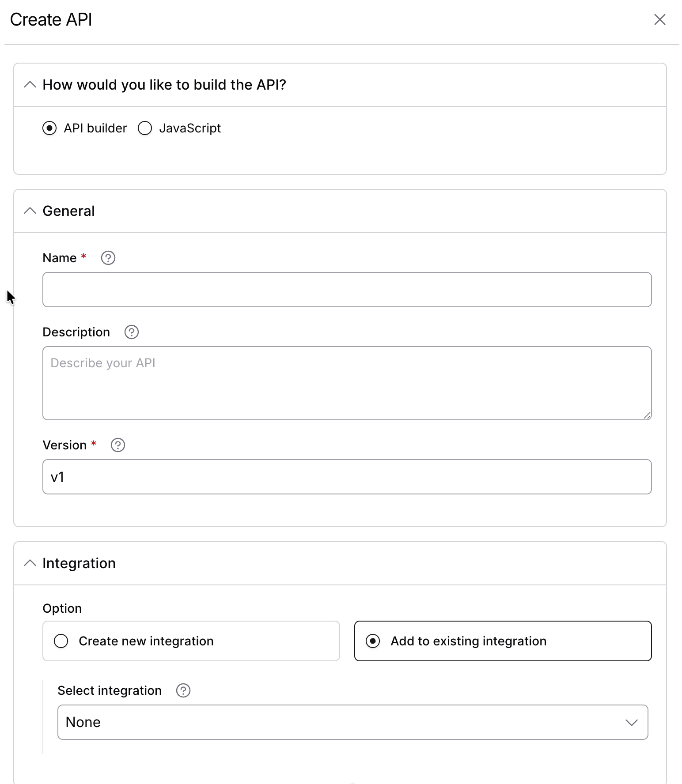Click into the Description text area
Viewport: 682px width, 784px height.
tap(347, 383)
